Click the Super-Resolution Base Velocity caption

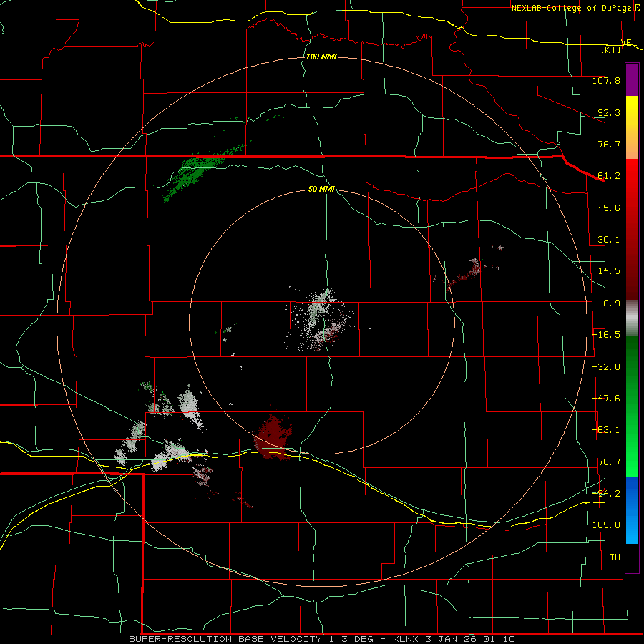point(321,639)
